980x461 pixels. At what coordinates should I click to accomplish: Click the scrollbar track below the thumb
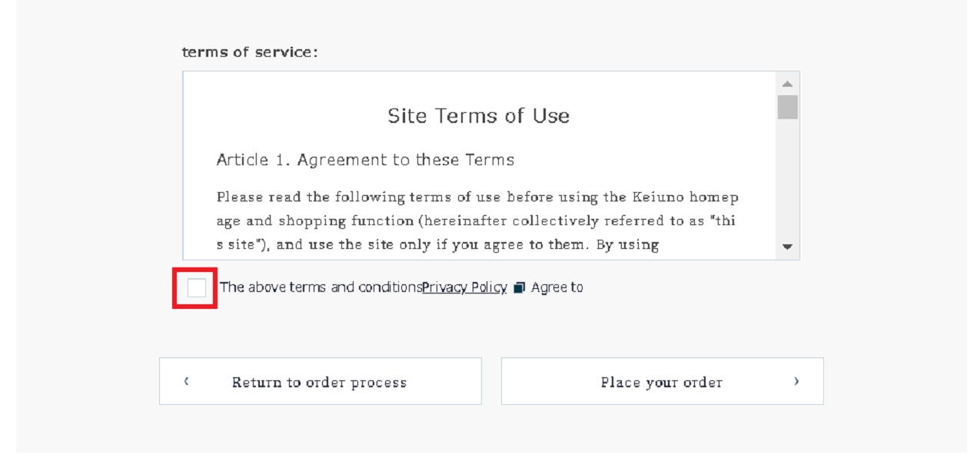tap(787, 178)
